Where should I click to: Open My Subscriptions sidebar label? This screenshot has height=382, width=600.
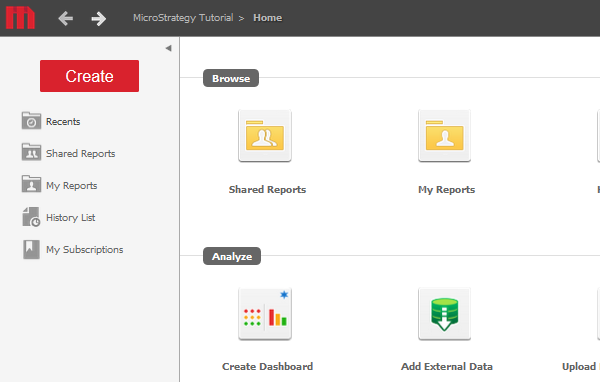[85, 250]
